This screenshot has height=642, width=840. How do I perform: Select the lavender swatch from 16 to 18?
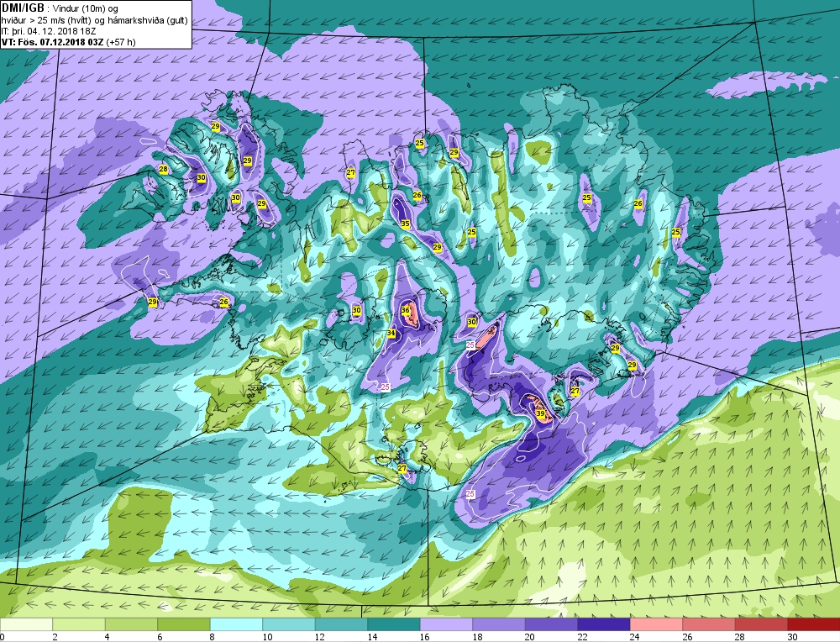(x=446, y=624)
